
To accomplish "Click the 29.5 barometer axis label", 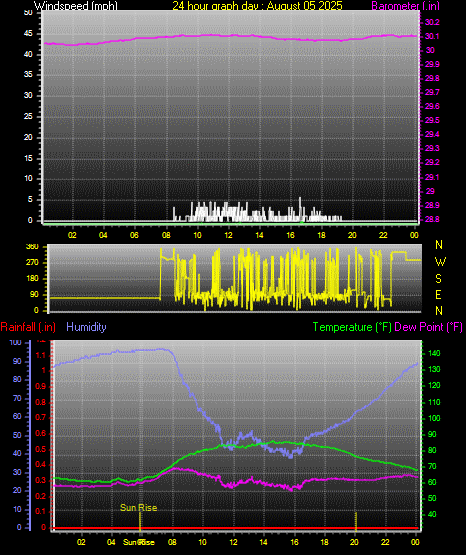I will click(432, 120).
